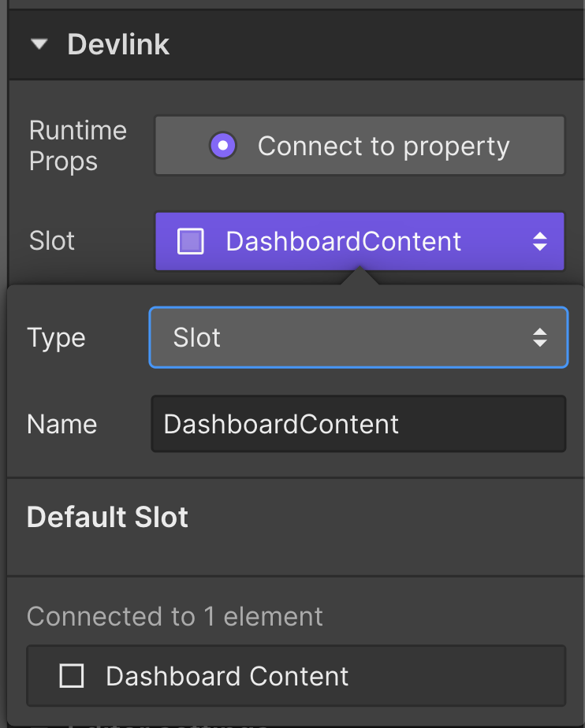Click the up-down arrows in Type select

(540, 337)
